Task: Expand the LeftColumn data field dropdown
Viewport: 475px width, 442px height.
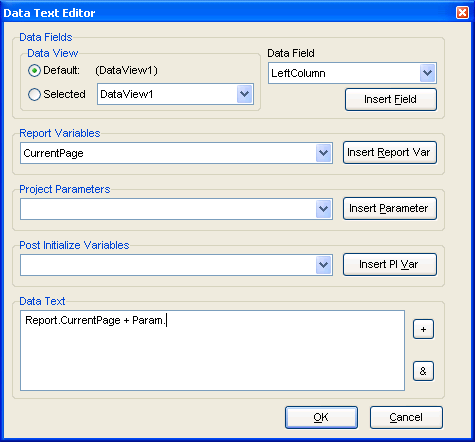Action: [x=428, y=73]
